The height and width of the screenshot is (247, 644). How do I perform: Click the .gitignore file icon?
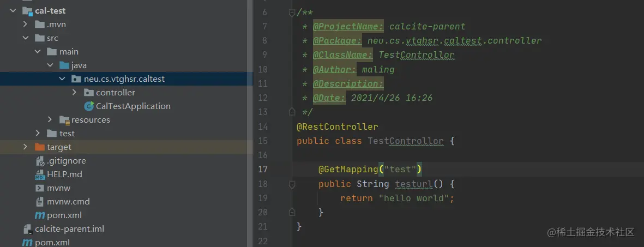(x=40, y=161)
